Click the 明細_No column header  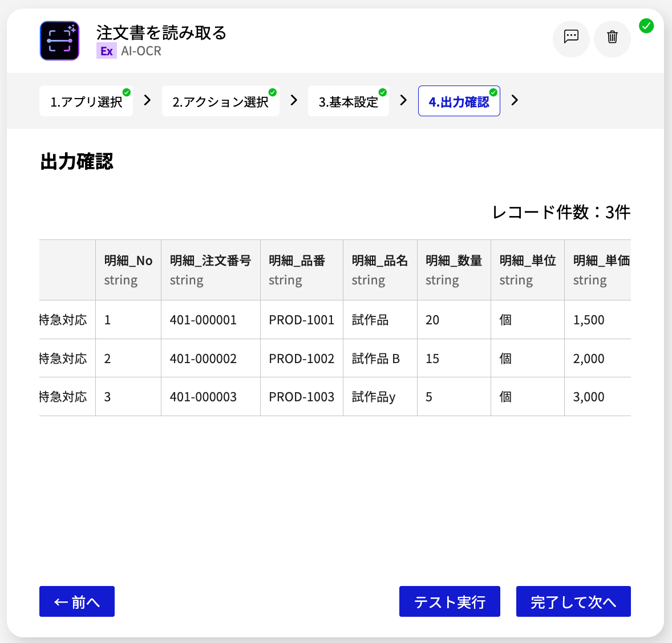[128, 270]
